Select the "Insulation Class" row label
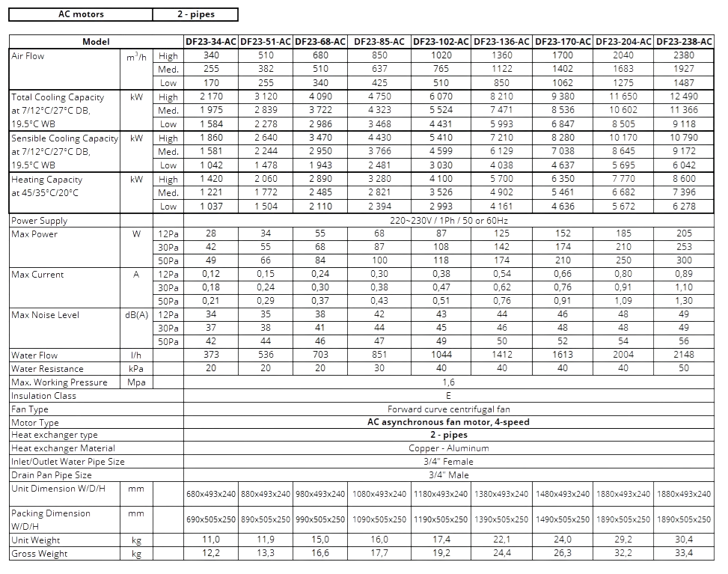Image resolution: width=728 pixels, height=574 pixels. (43, 396)
